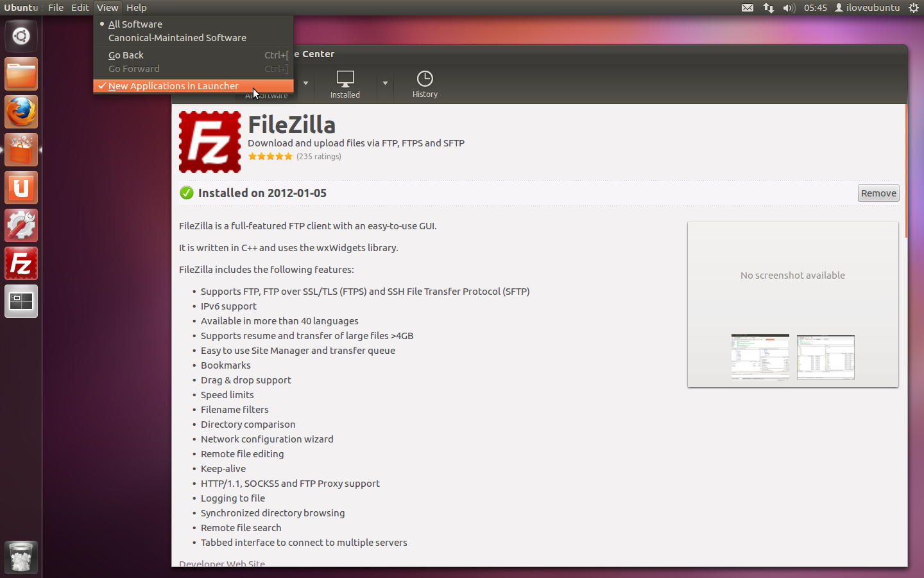
Task: Select Canonical-Maintained Software radio option
Action: (193, 38)
